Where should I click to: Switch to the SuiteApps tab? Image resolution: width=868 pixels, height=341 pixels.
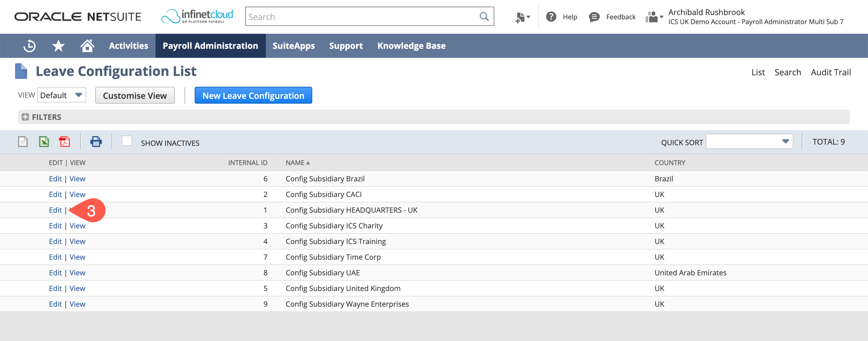point(294,45)
